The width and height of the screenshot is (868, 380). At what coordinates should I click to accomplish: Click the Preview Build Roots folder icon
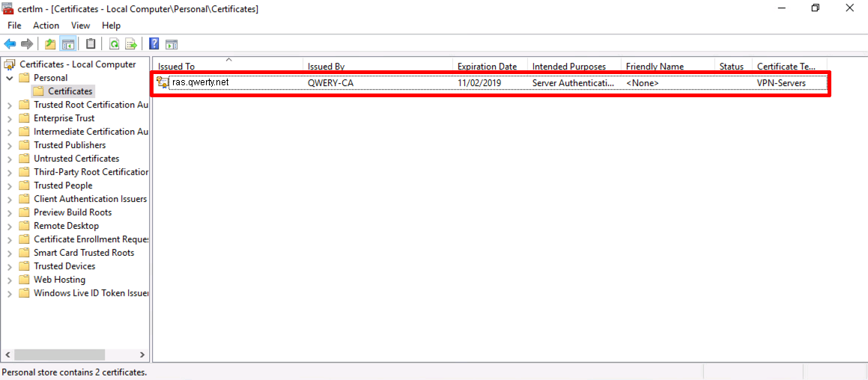24,212
